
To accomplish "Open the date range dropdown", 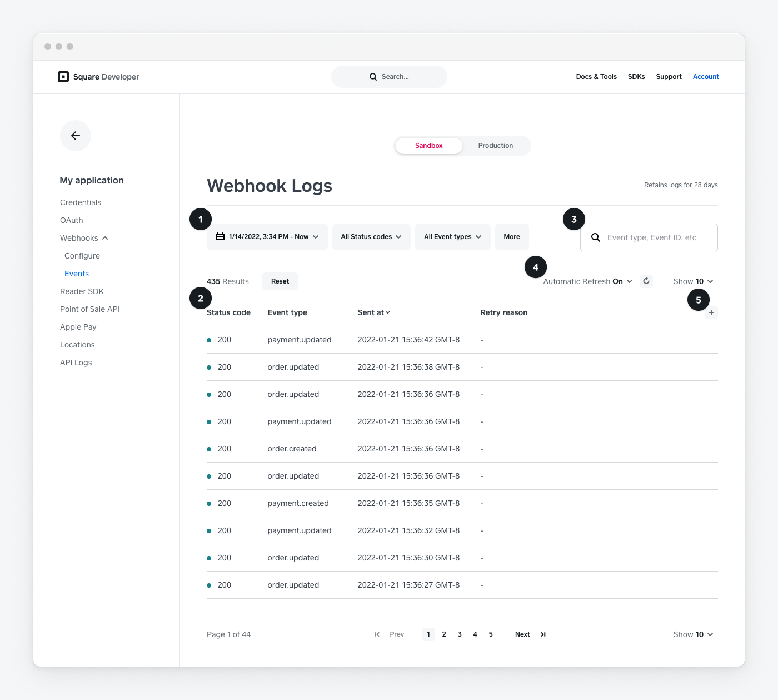I will tap(267, 237).
